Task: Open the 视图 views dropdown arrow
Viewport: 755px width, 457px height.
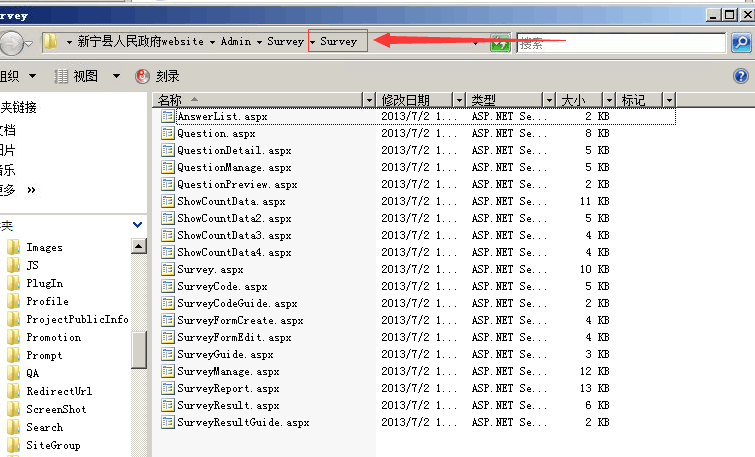Action: (x=116, y=76)
